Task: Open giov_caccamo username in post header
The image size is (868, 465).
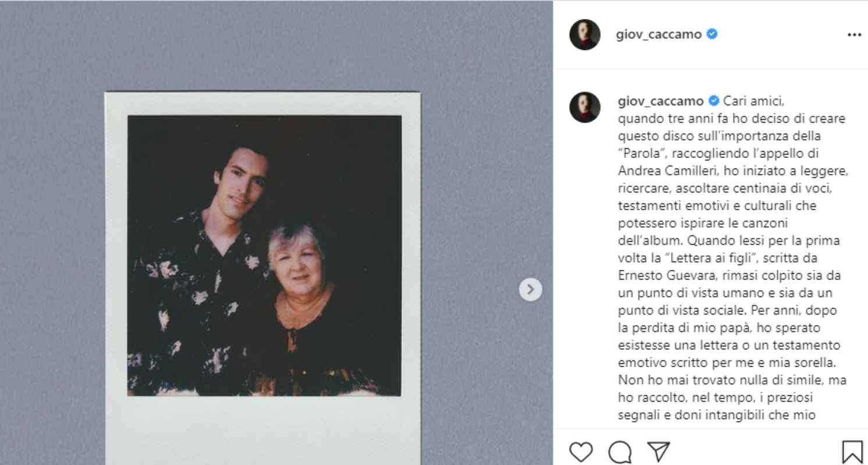Action: click(659, 34)
